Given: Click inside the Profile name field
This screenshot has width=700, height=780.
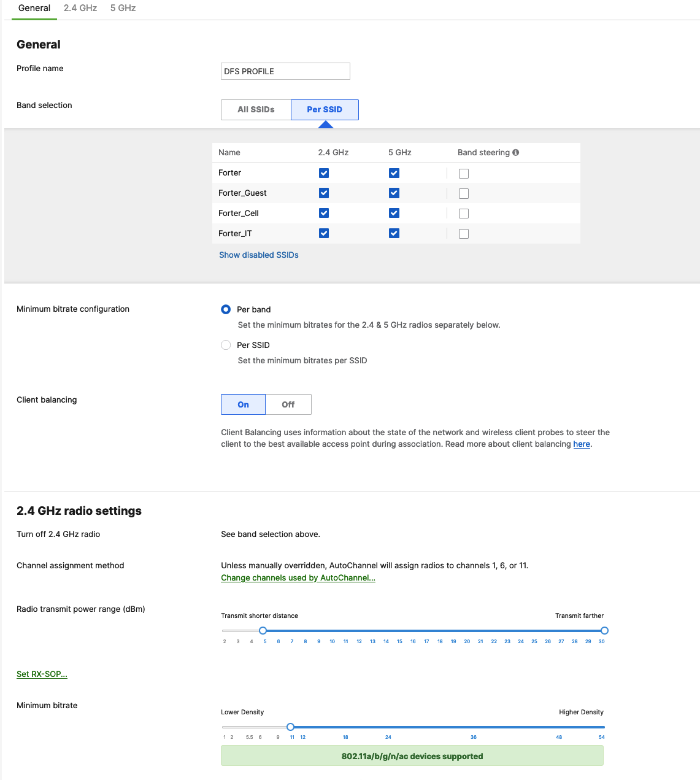Looking at the screenshot, I should pos(285,71).
